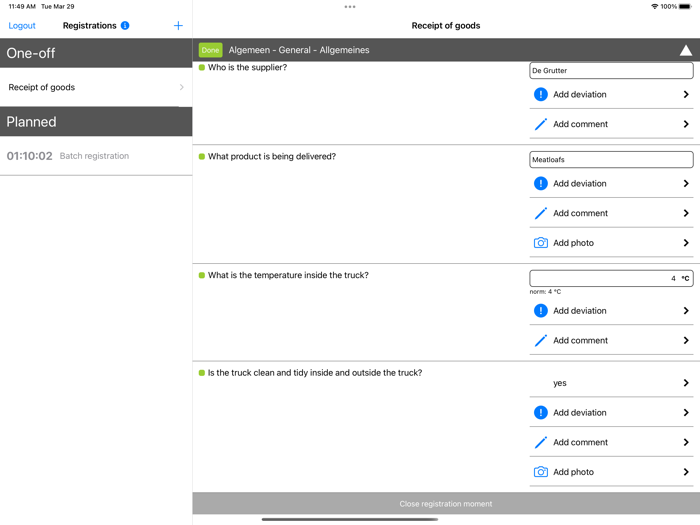Screen dimensions: 700x525
Task: Click Add deviation label for product question
Action: 579,183
